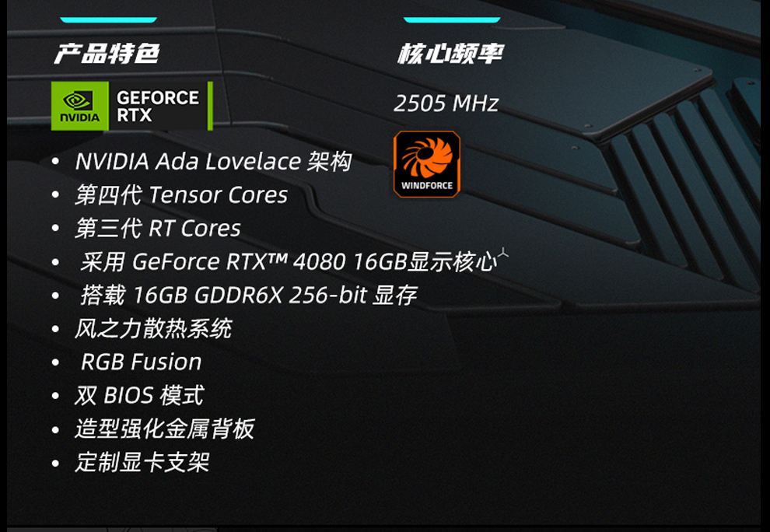Select the 核心频率 heading
The image size is (770, 532).
[x=450, y=53]
